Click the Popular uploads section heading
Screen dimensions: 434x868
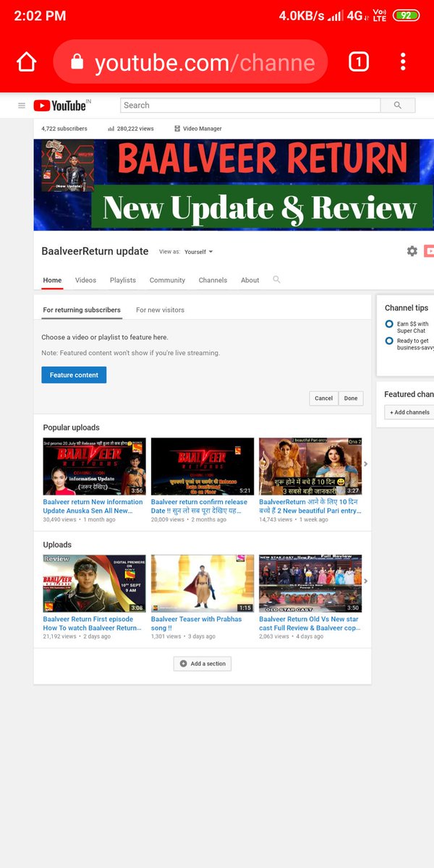[71, 427]
